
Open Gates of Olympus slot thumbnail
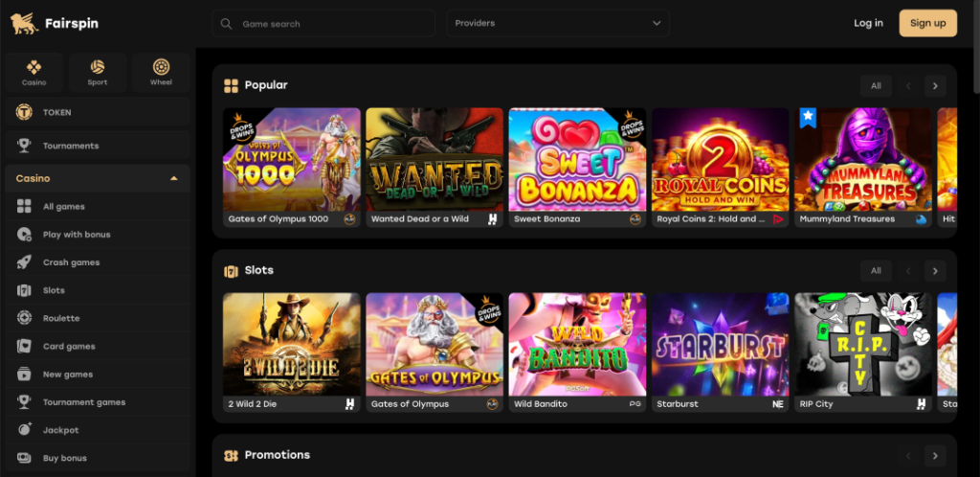pyautogui.click(x=434, y=345)
